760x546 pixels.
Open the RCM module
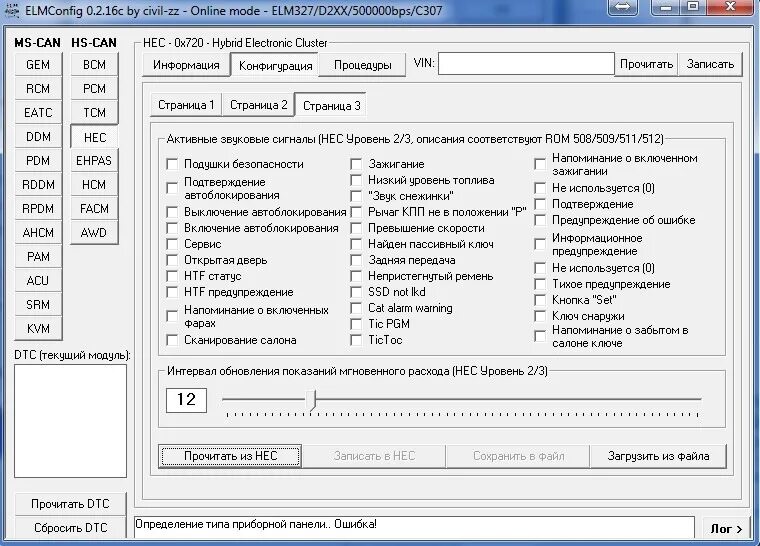coord(38,89)
